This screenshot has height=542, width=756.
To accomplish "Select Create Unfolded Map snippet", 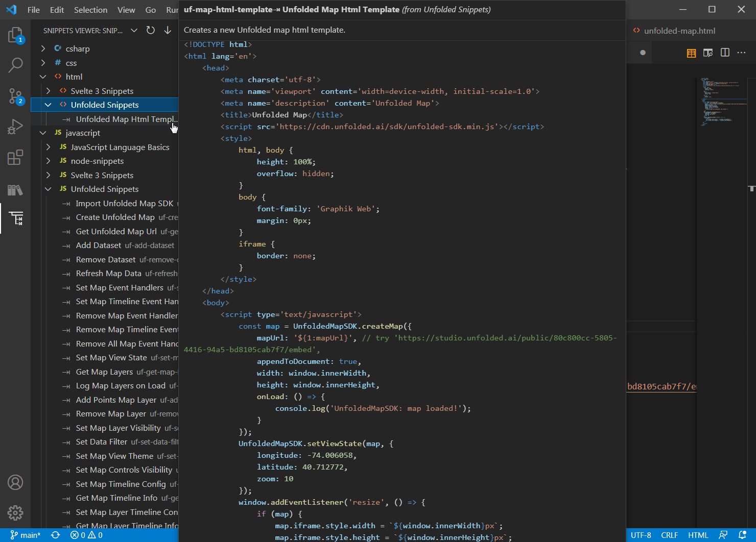I will [x=105, y=217].
